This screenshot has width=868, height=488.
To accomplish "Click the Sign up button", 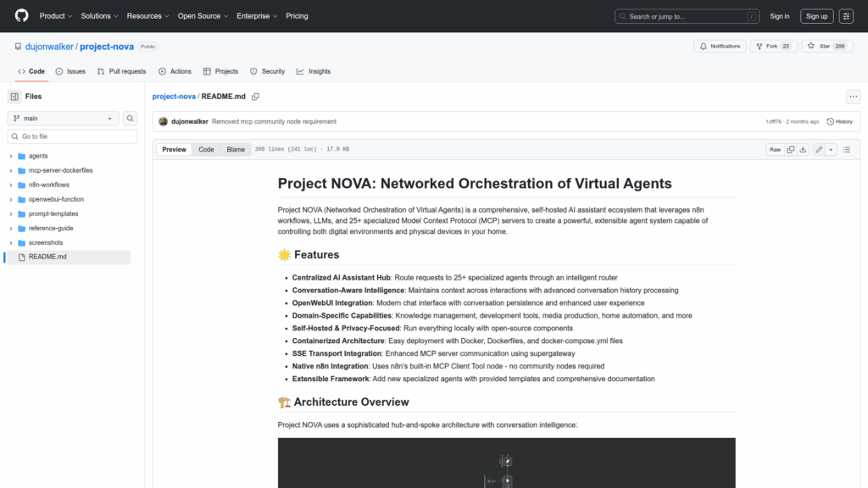I will [x=816, y=16].
